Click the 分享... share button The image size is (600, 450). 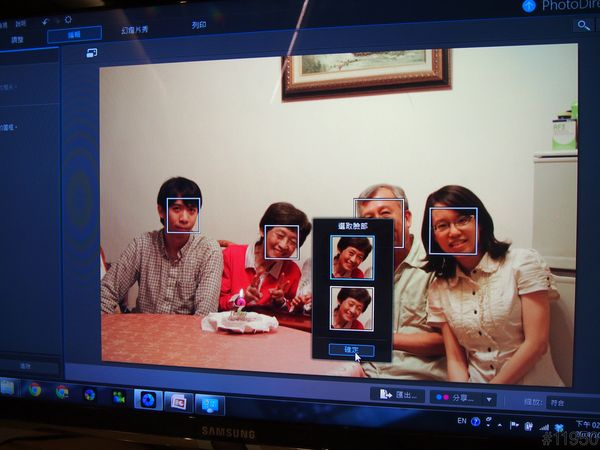pos(457,398)
